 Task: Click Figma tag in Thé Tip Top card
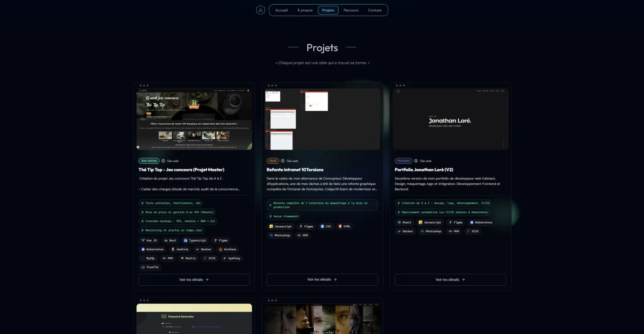(x=220, y=240)
